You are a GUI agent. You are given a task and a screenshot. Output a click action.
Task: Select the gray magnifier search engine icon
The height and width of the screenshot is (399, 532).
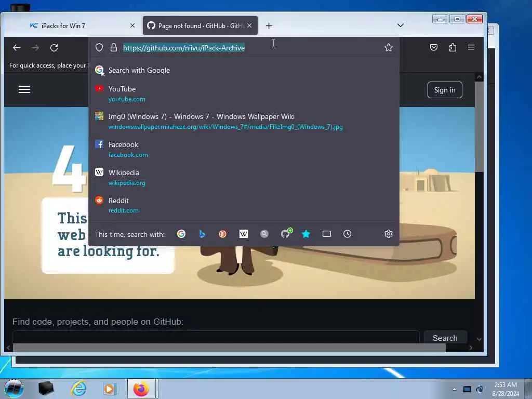(264, 234)
